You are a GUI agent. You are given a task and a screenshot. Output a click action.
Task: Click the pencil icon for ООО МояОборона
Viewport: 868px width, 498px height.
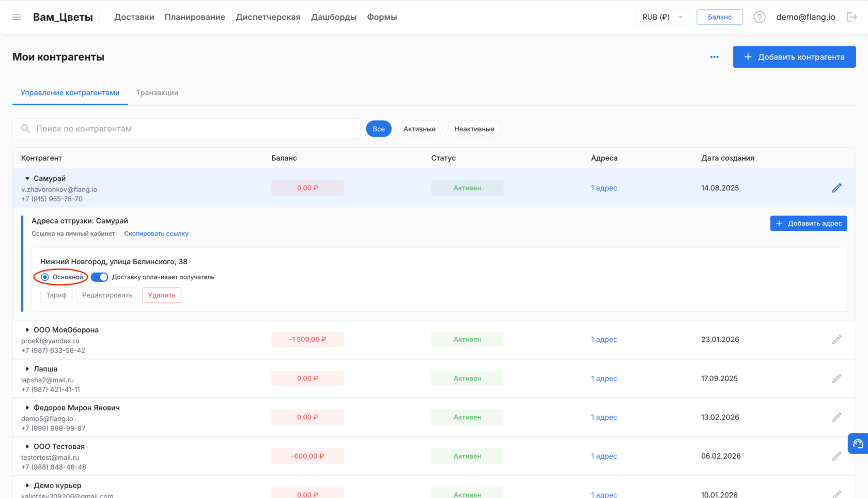(837, 340)
